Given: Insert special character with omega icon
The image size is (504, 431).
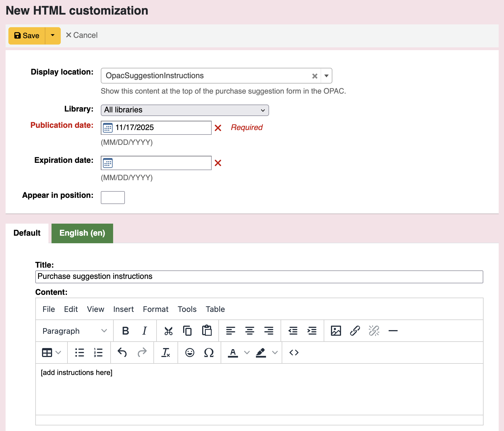Looking at the screenshot, I should click(209, 353).
